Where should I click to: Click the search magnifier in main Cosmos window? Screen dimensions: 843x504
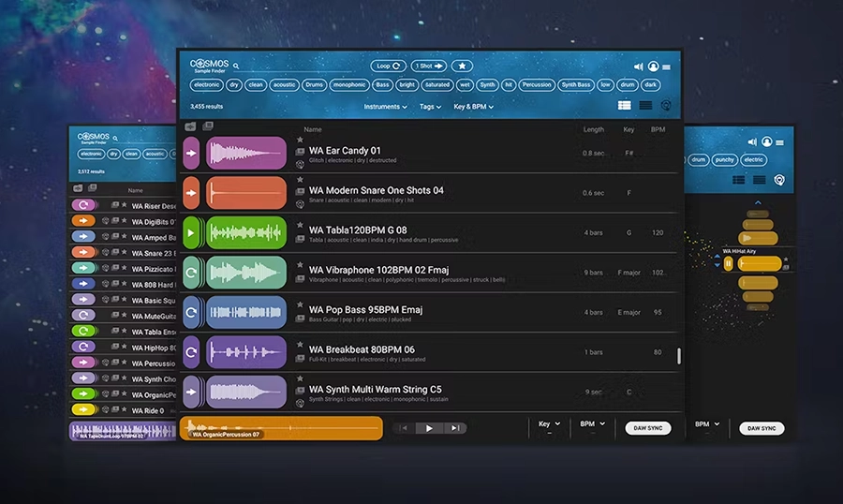[x=236, y=67]
